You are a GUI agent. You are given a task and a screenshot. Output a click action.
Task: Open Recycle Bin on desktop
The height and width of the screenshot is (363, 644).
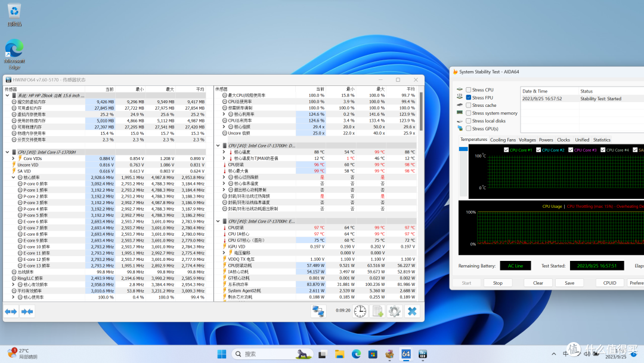coord(14,15)
